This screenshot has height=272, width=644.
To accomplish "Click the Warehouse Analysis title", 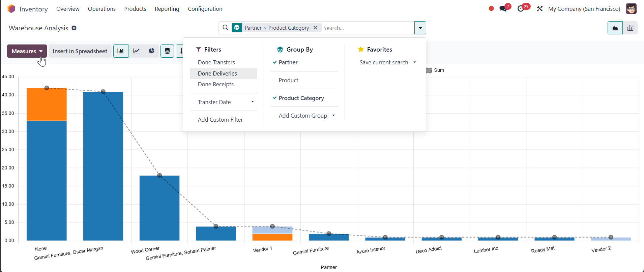I will click(x=38, y=28).
